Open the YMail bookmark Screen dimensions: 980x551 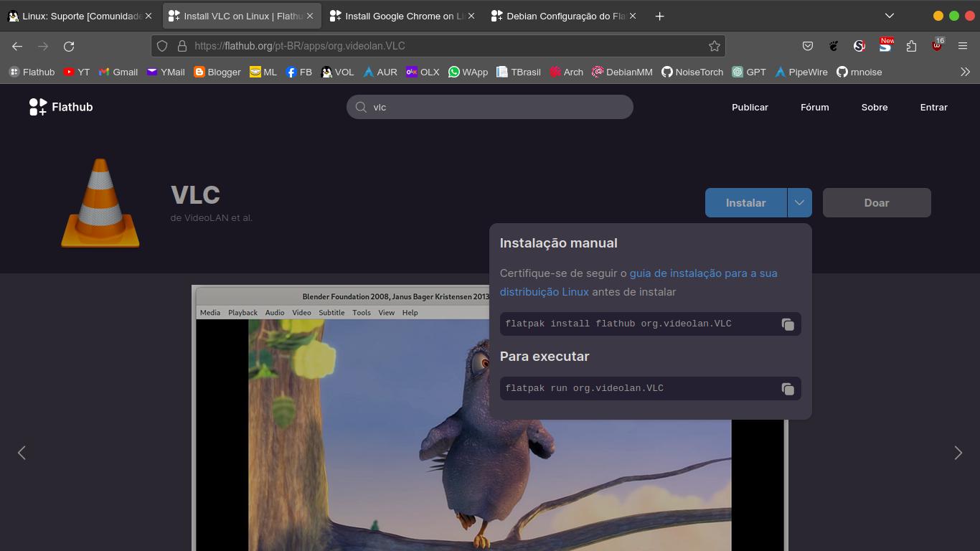point(166,72)
